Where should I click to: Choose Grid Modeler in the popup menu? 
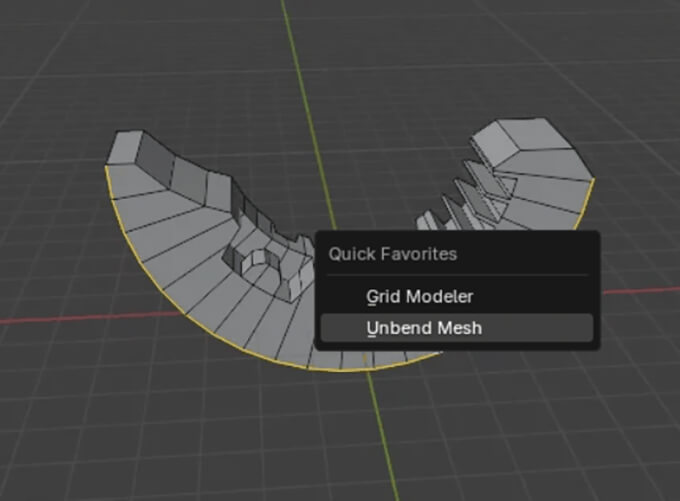coord(419,297)
